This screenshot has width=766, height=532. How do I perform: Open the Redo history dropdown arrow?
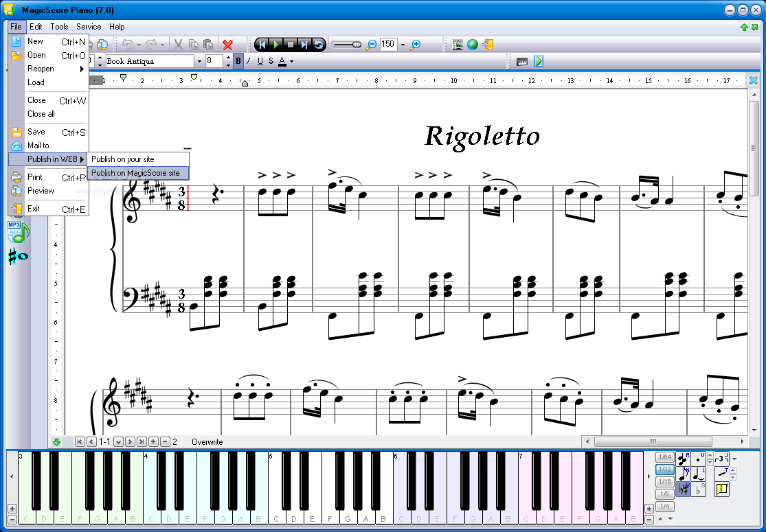point(162,45)
